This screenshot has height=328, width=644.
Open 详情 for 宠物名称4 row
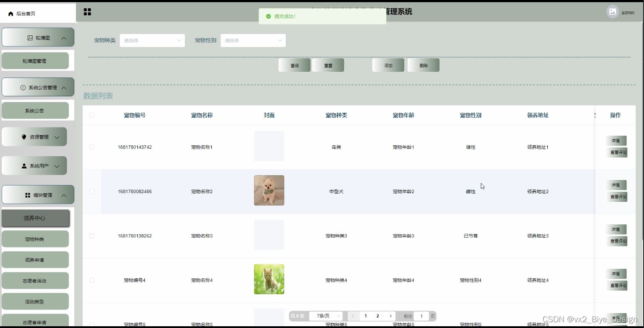click(x=616, y=273)
